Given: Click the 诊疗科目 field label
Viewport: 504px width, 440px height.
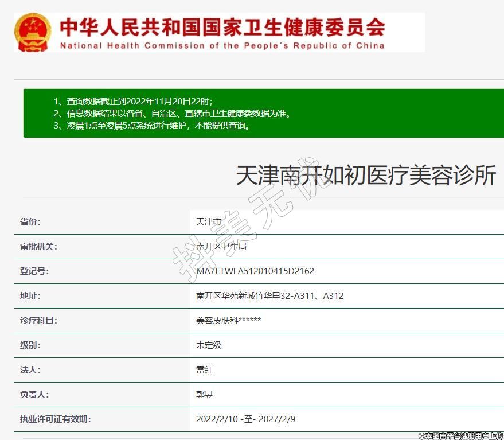Looking at the screenshot, I should pos(38,321).
